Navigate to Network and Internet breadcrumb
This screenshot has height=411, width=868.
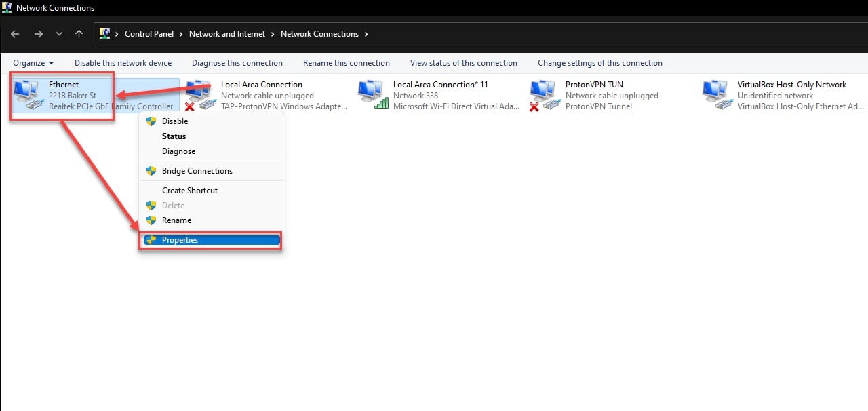pos(226,34)
